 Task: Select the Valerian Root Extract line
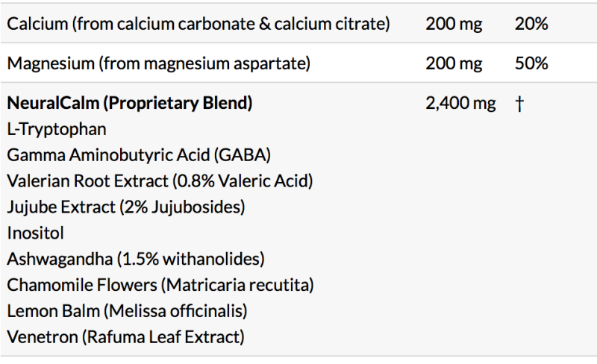coord(160,181)
